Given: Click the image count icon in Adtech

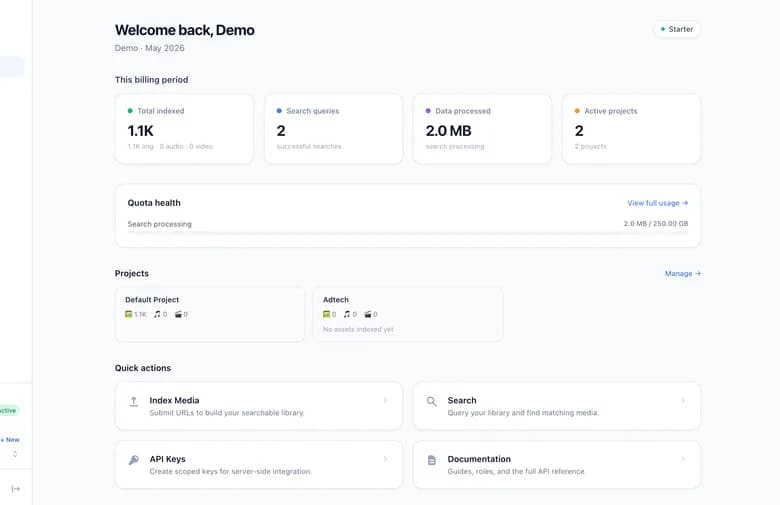Looking at the screenshot, I should point(326,314).
